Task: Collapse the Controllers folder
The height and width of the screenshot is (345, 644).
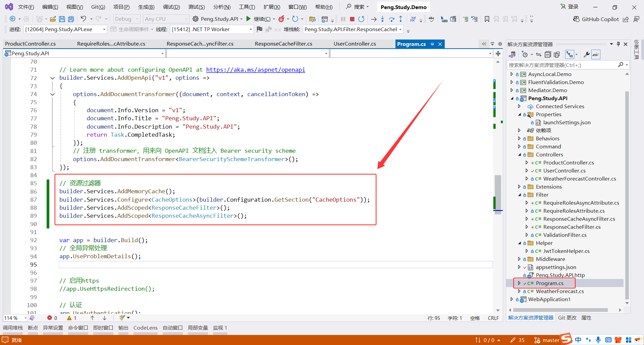Action: [519, 154]
